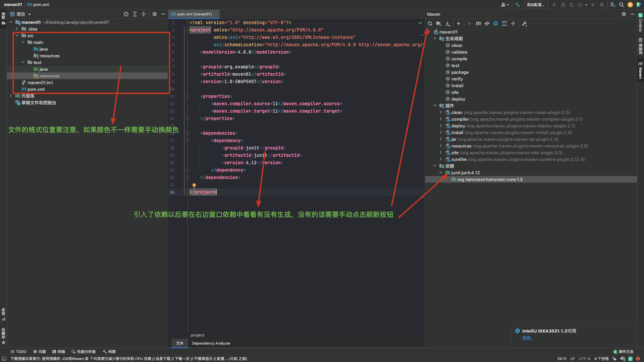This screenshot has width=644, height=362.
Task: Click the Add Maven Projects plus icon
Action: point(459,23)
